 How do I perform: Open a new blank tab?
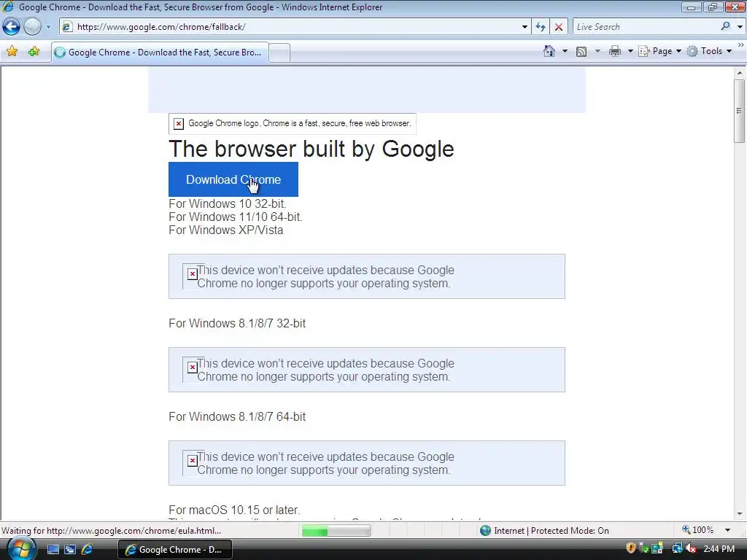[x=279, y=52]
